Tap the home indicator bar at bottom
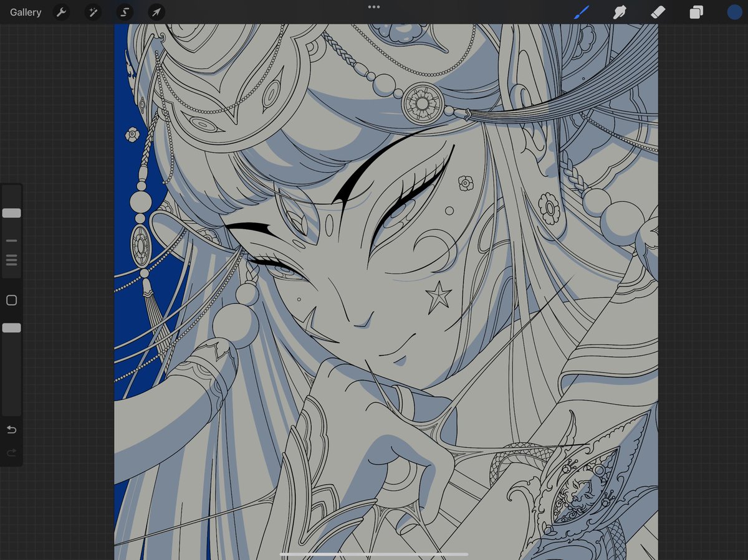 [374, 554]
